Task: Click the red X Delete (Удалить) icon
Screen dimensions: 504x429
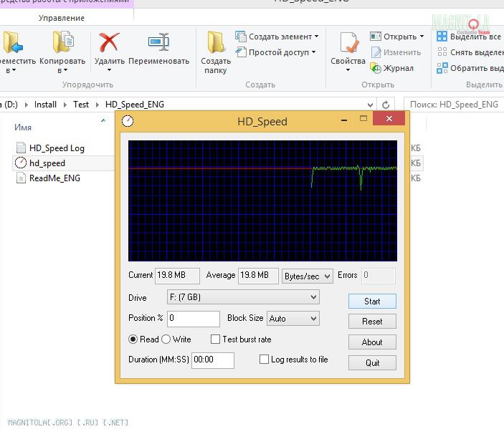Action: [x=109, y=42]
